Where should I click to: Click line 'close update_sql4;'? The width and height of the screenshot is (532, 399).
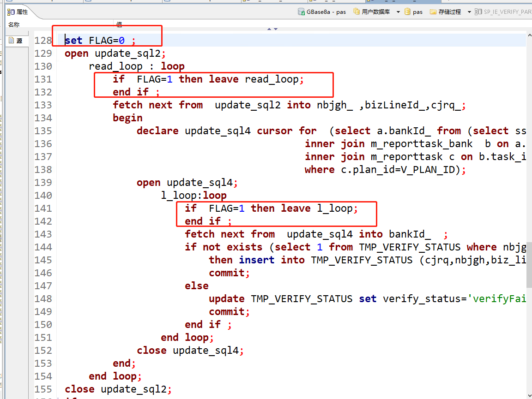pyautogui.click(x=190, y=350)
